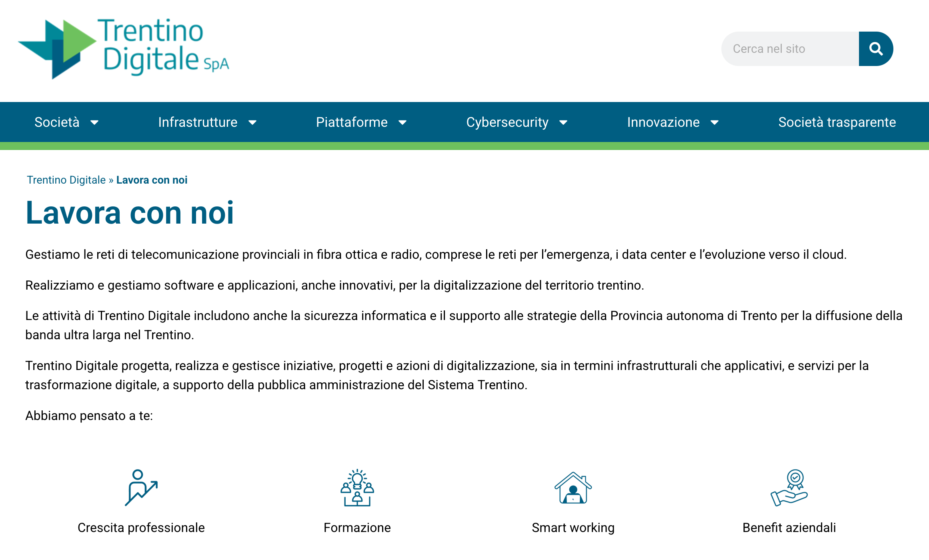
Task: Click the Lavora con noi breadcrumb
Action: [x=152, y=180]
